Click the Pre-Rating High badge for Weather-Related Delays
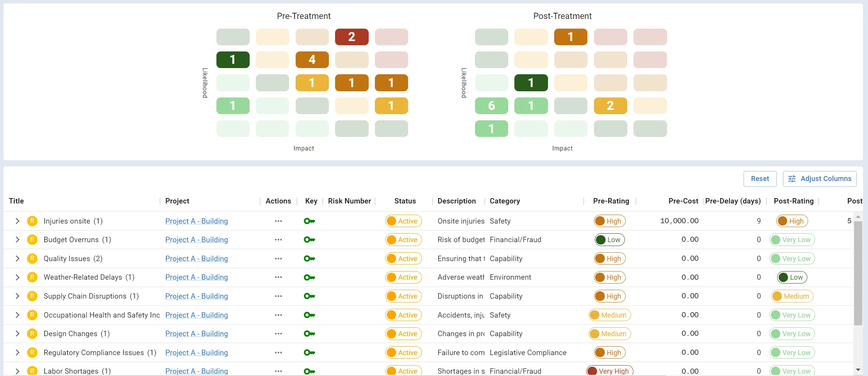 tap(609, 277)
